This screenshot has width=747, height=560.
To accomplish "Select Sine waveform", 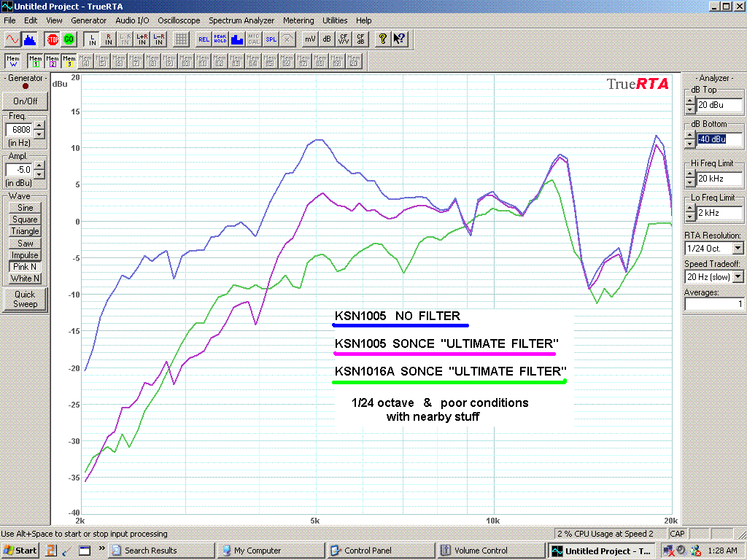I will coord(25,208).
